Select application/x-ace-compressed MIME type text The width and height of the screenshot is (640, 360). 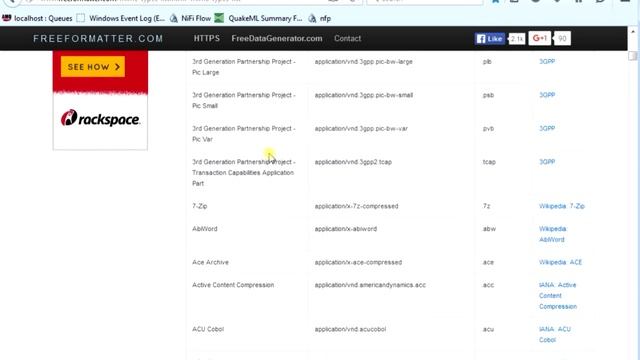click(x=358, y=262)
